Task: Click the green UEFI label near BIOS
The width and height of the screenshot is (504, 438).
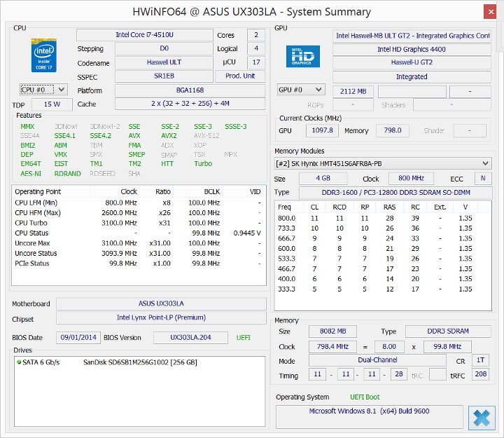Action: pyautogui.click(x=244, y=338)
